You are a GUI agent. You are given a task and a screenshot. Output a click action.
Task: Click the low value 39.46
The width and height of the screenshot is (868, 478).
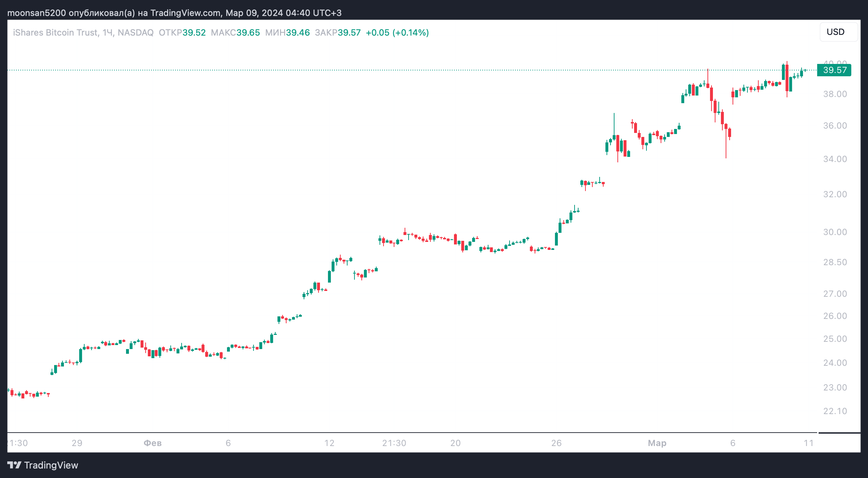(298, 33)
